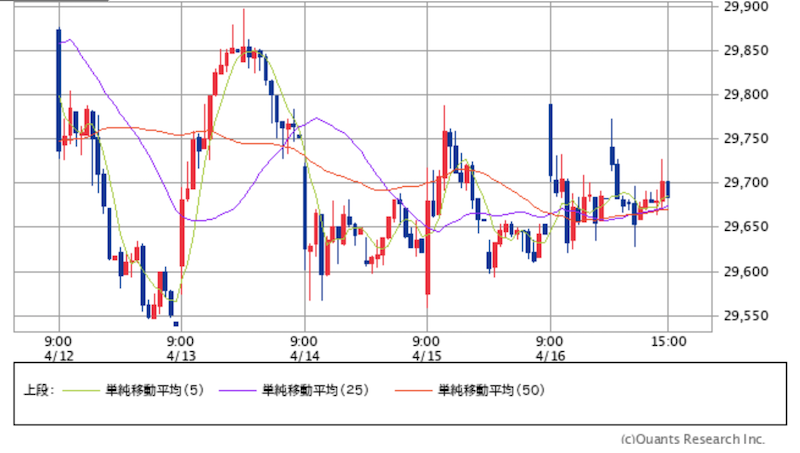Viewport: 800px width, 453px height.
Task: Click the 9:00 4/15 date label
Action: click(x=427, y=348)
